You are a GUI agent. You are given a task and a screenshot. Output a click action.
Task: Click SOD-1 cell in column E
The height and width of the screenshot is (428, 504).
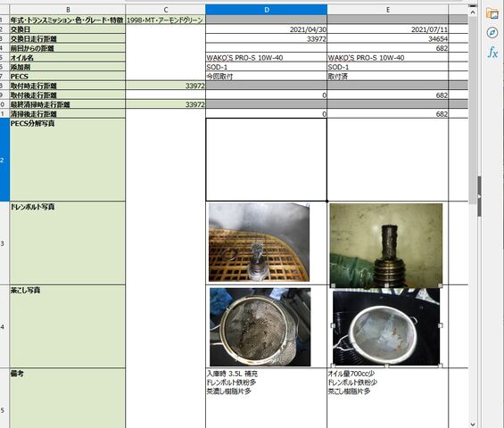point(388,67)
